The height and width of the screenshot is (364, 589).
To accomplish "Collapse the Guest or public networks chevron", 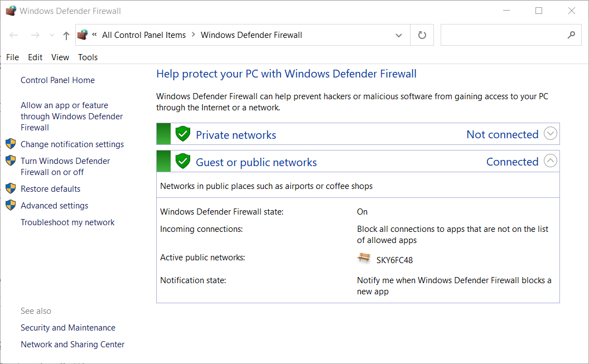I will coord(551,161).
